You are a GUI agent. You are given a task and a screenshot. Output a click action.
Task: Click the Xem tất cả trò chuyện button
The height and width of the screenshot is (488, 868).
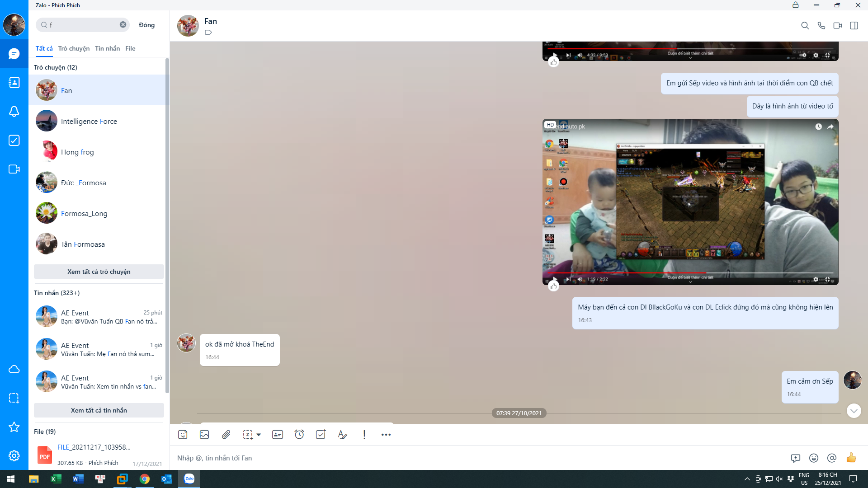pos(99,272)
